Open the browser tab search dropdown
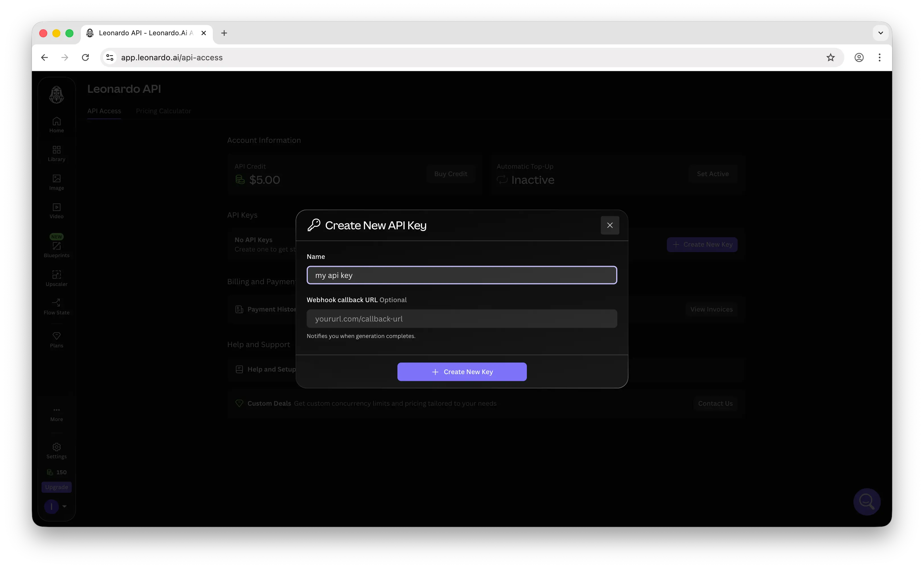This screenshot has width=924, height=569. click(880, 33)
